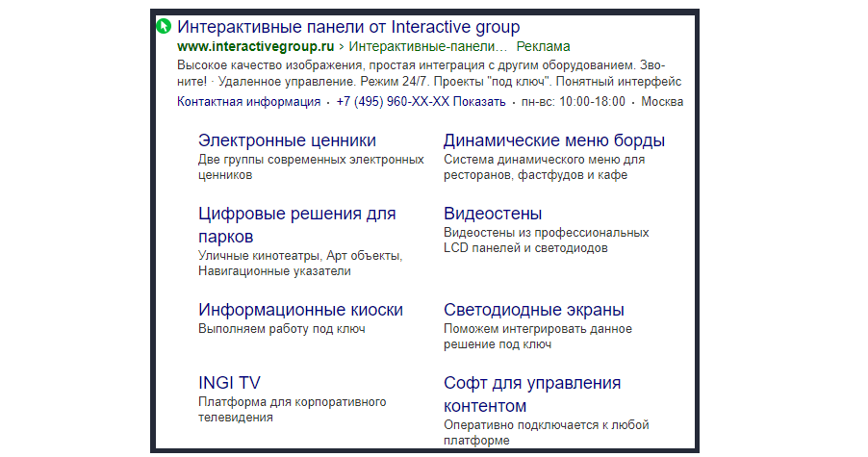The width and height of the screenshot is (868, 457).
Task: Open the "Цифровые решения для парков" sitelink
Action: 296,224
